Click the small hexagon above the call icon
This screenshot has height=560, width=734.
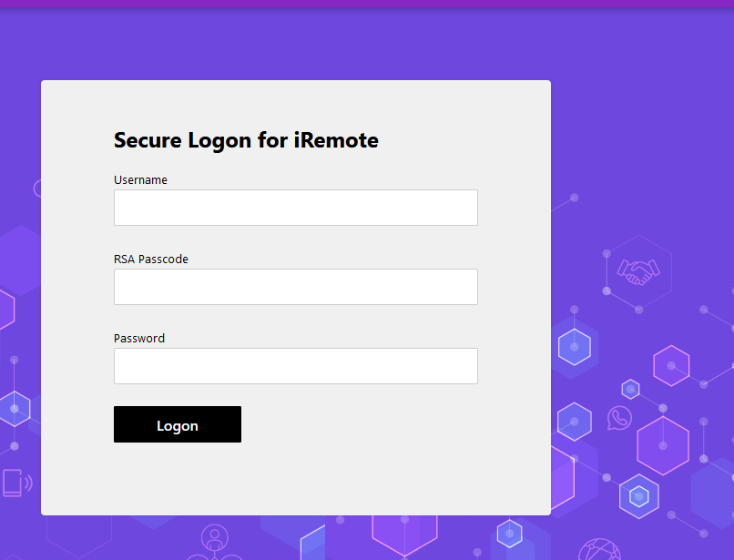[x=630, y=390]
